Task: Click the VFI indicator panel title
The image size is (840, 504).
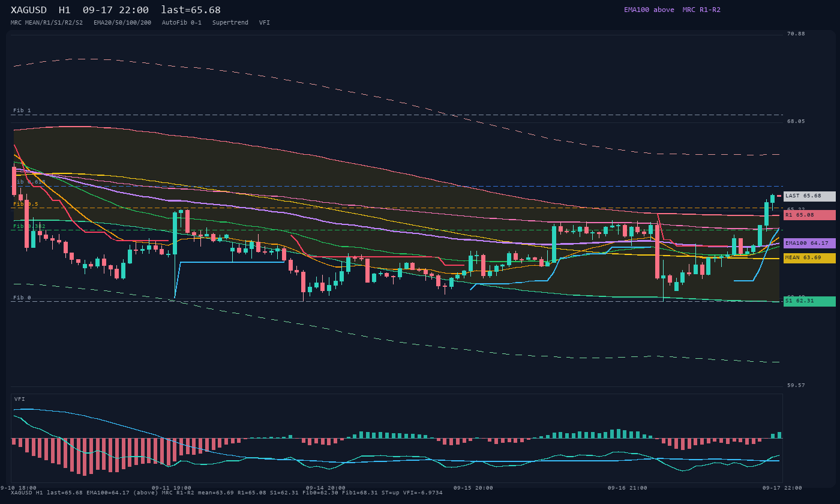Action: 20,399
